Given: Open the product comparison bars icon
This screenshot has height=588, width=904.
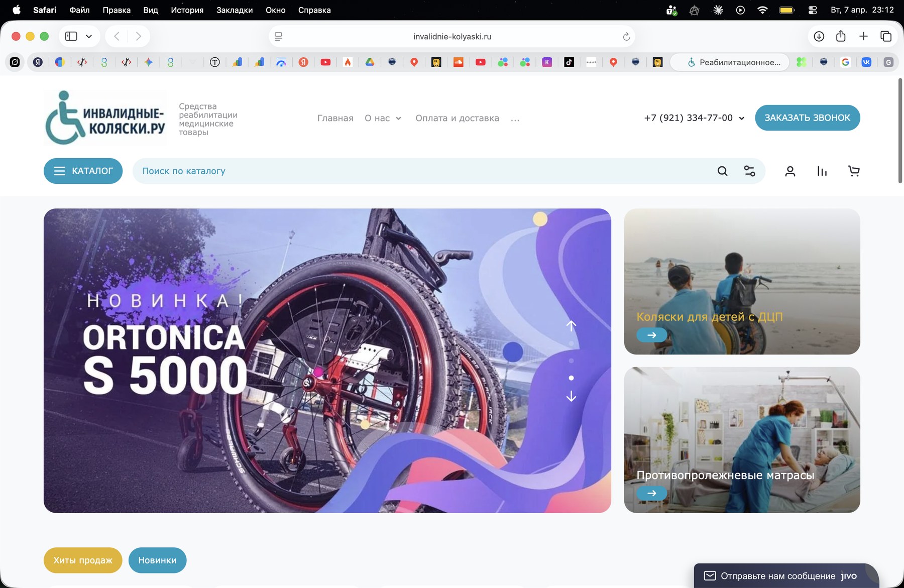Looking at the screenshot, I should coord(822,171).
